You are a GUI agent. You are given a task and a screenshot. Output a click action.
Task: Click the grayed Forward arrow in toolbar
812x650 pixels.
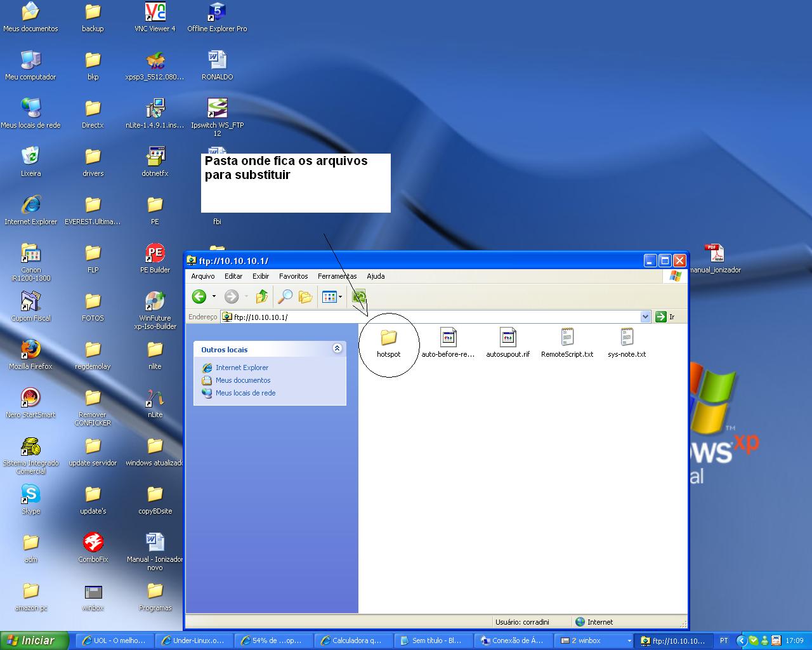(x=232, y=296)
